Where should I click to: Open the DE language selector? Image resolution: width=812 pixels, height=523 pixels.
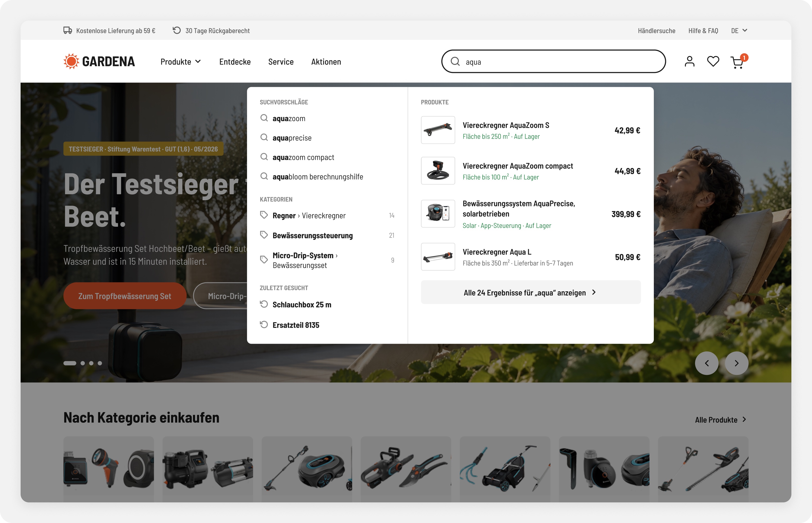coord(739,31)
